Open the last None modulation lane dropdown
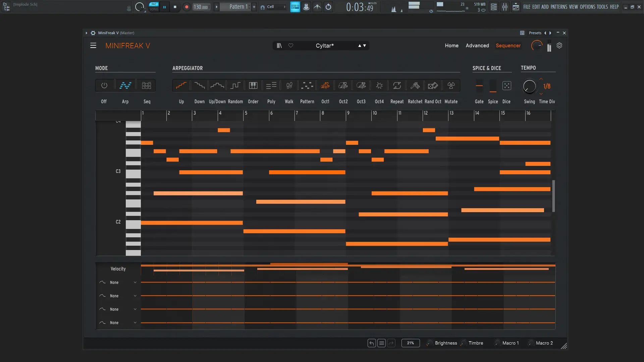The height and width of the screenshot is (362, 644). point(135,323)
